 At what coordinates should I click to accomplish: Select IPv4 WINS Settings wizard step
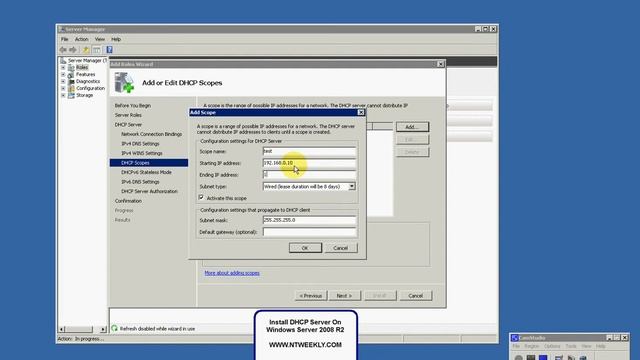click(x=142, y=153)
